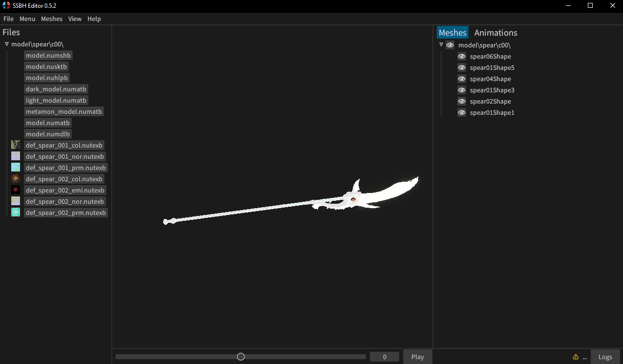Click def_spear_002_col texture thumbnail
Image resolution: width=623 pixels, height=364 pixels.
coord(16,179)
